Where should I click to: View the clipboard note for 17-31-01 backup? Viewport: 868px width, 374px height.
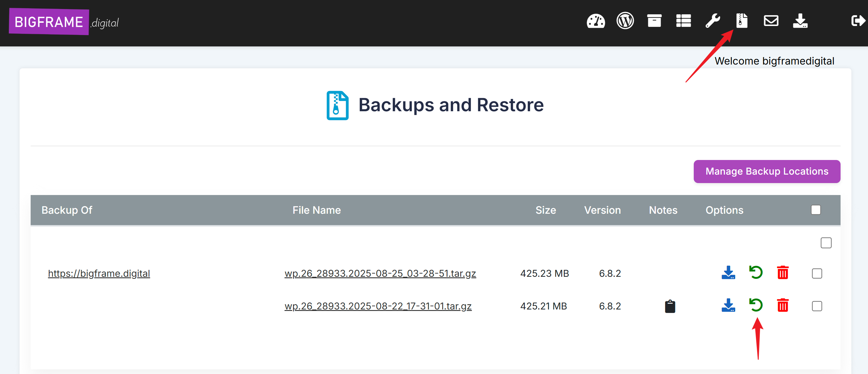pos(670,306)
